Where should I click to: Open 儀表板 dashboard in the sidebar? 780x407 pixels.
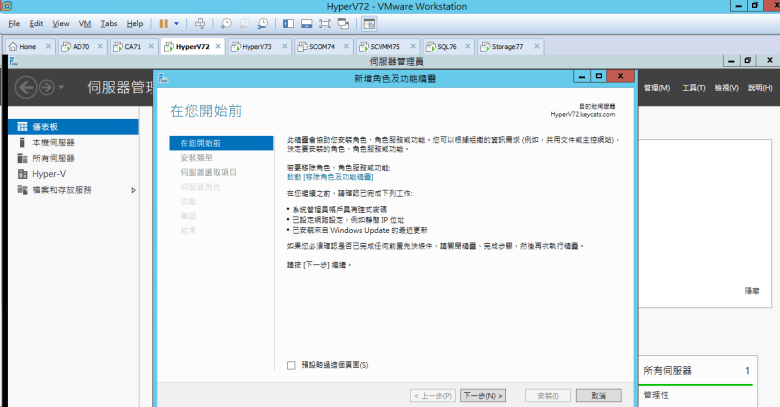46,127
